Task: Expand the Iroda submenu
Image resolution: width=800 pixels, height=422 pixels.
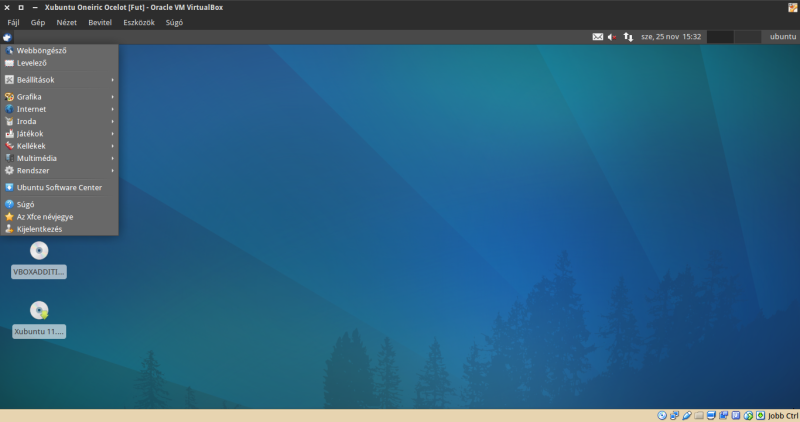Action: point(60,121)
